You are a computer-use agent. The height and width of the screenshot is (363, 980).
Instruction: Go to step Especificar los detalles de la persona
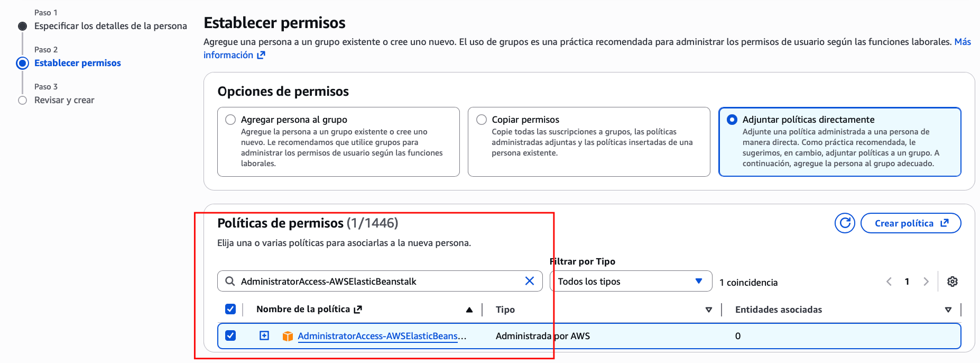point(110,26)
